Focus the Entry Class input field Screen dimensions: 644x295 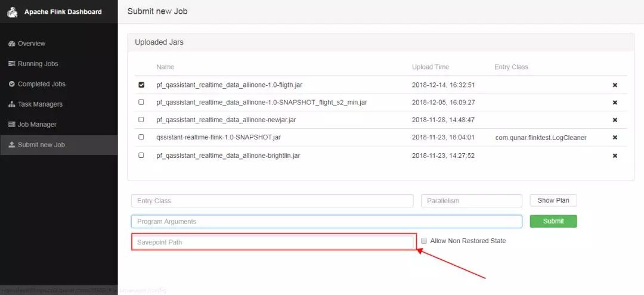[x=273, y=201]
